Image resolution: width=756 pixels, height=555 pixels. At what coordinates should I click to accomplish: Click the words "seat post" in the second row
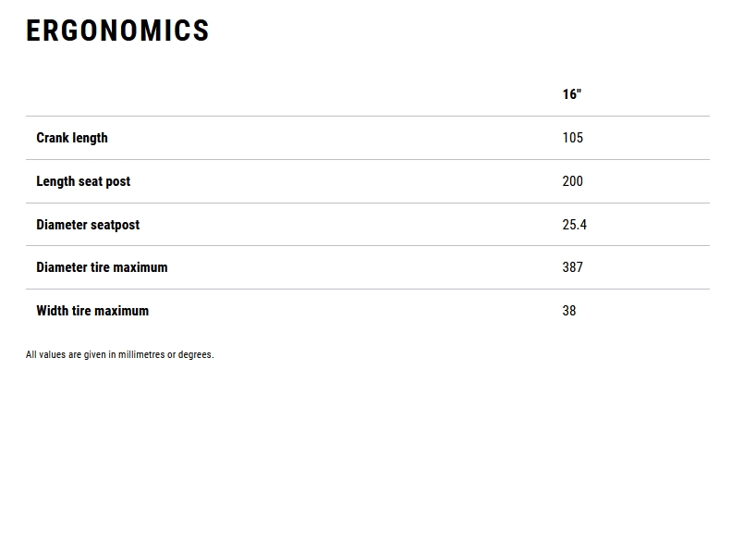coord(104,181)
